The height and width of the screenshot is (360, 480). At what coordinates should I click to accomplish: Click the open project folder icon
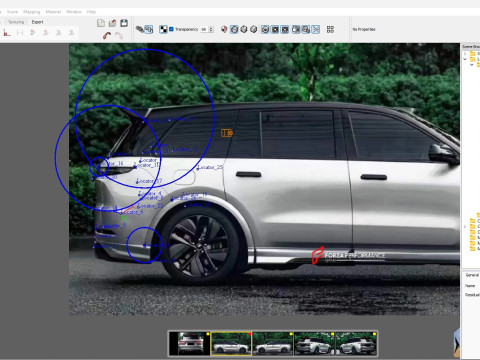[x=112, y=23]
